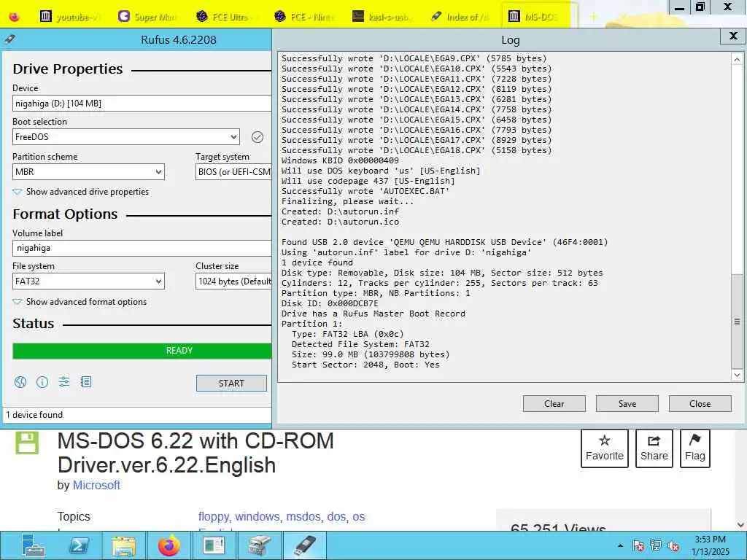The image size is (747, 560).
Task: Click the Share icon on the archive page
Action: point(654,440)
